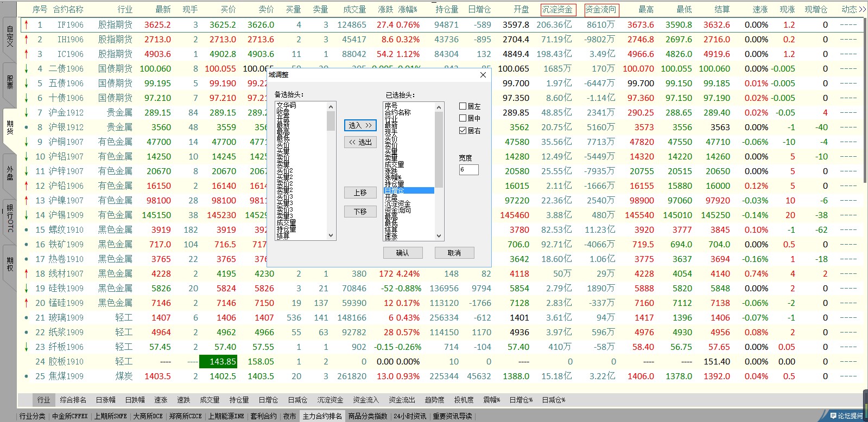Click the 备选抬头 list scrollbar thumb

pos(331,121)
